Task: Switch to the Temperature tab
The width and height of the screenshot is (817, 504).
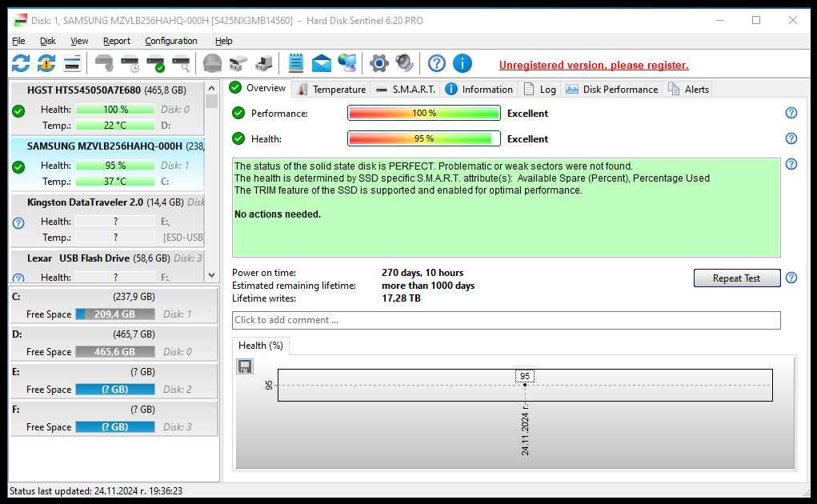Action: click(332, 89)
